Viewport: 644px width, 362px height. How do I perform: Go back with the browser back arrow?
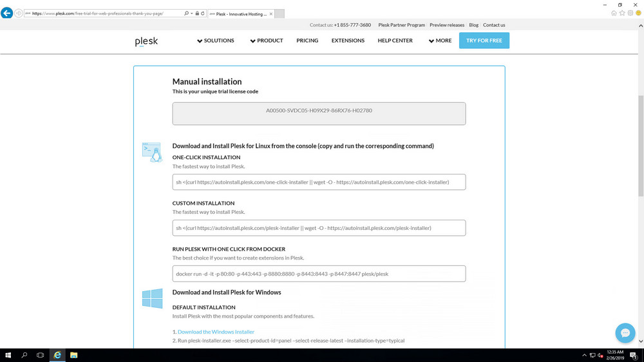tap(6, 13)
